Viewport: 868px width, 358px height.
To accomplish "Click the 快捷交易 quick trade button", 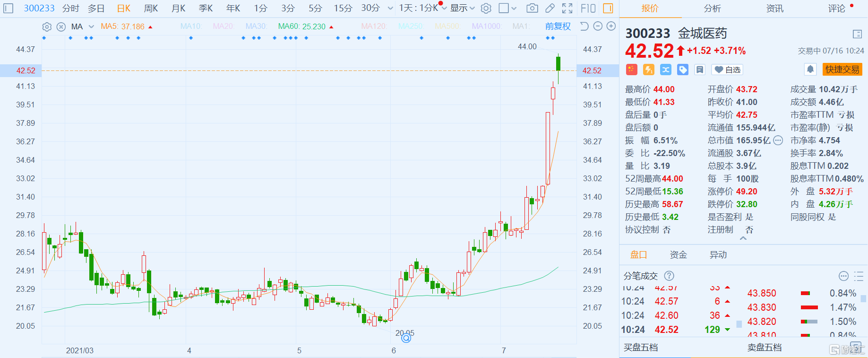I will [842, 70].
